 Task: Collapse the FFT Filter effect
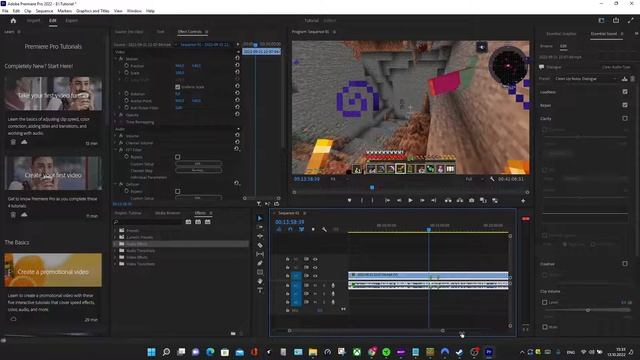tap(116, 150)
